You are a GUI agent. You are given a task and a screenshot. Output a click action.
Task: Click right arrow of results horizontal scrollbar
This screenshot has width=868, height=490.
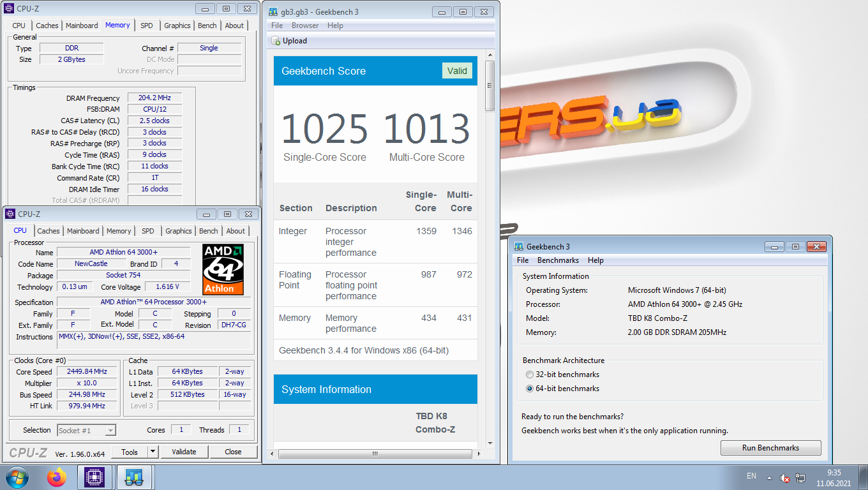tap(481, 454)
